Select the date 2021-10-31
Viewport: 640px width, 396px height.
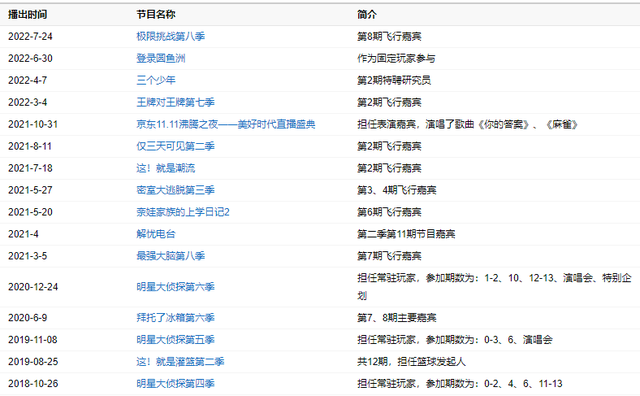[33, 125]
